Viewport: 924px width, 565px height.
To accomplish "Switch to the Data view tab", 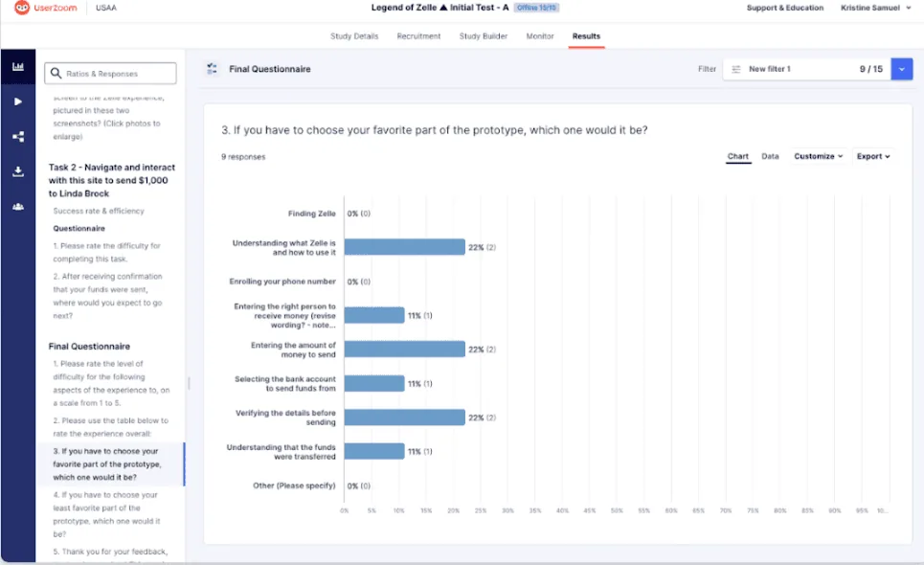I will click(770, 156).
